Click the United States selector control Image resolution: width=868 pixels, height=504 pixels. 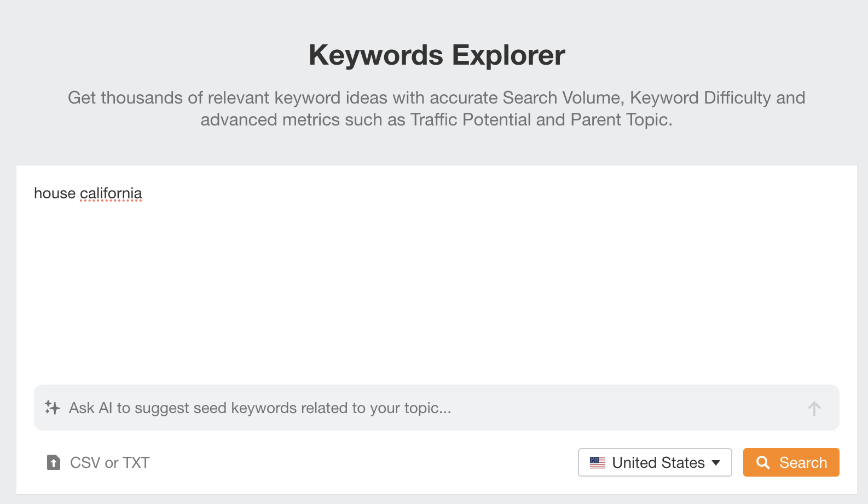click(655, 462)
